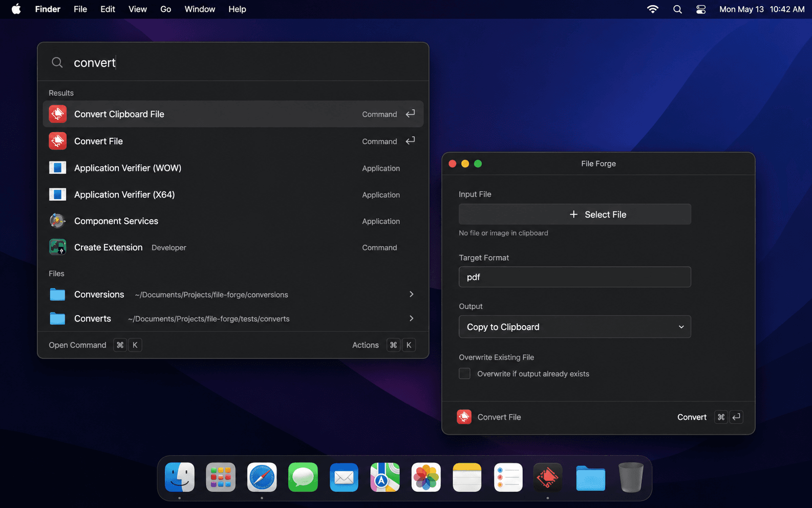This screenshot has height=508, width=812.
Task: Open Spotlight search from the menu bar
Action: tap(677, 9)
